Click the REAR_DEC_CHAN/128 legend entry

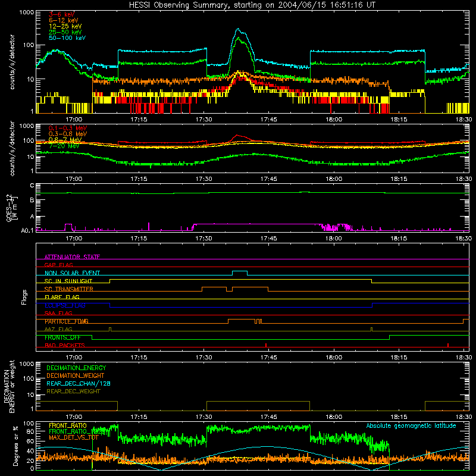point(79,383)
